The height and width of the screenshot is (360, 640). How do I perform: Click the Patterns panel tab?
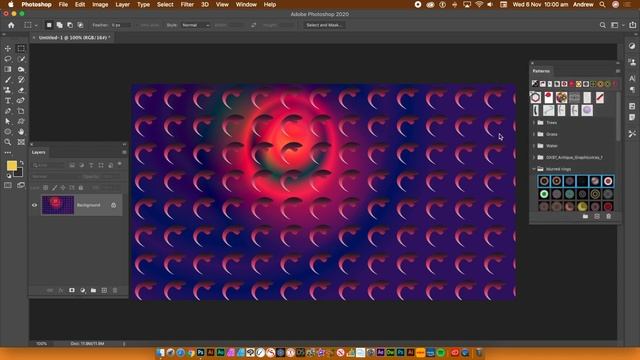click(541, 71)
